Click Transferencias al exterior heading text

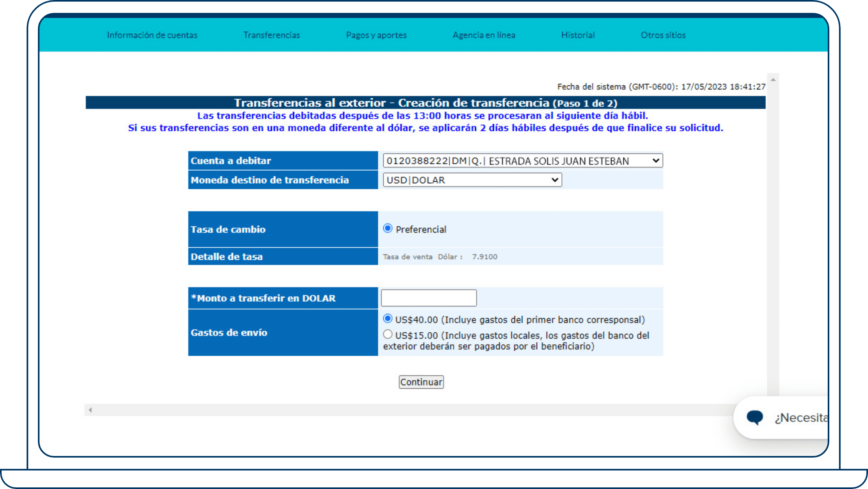coord(426,103)
